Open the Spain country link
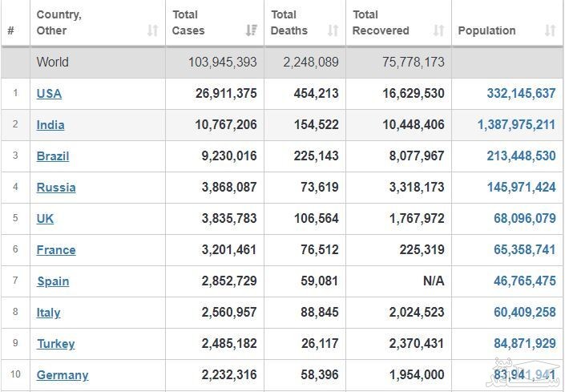565x392 pixels. click(53, 281)
